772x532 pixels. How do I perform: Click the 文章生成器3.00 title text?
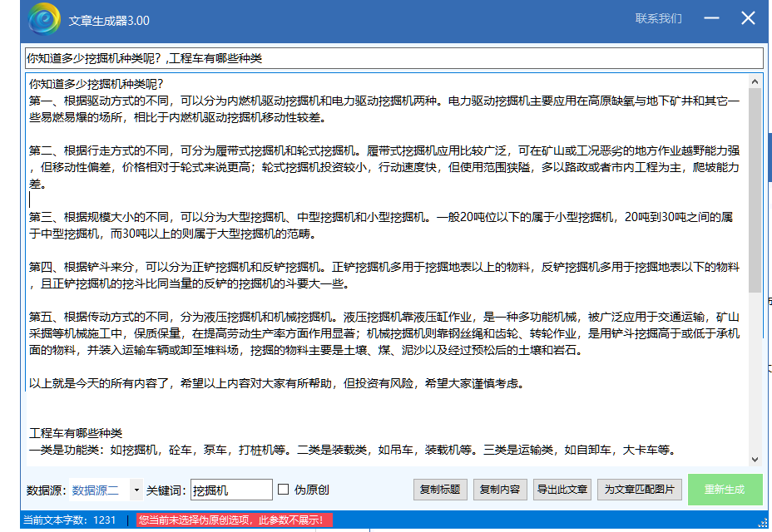point(109,21)
